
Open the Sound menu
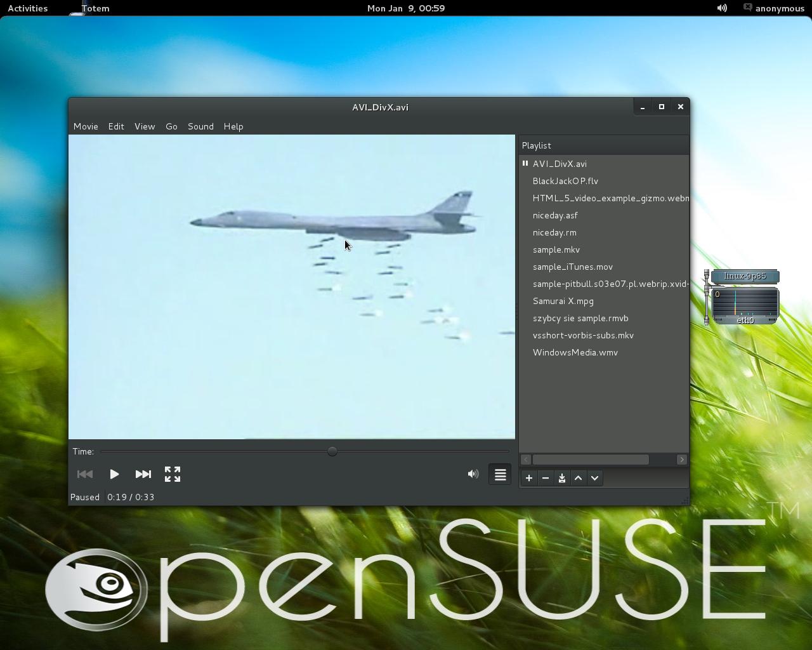pos(200,126)
